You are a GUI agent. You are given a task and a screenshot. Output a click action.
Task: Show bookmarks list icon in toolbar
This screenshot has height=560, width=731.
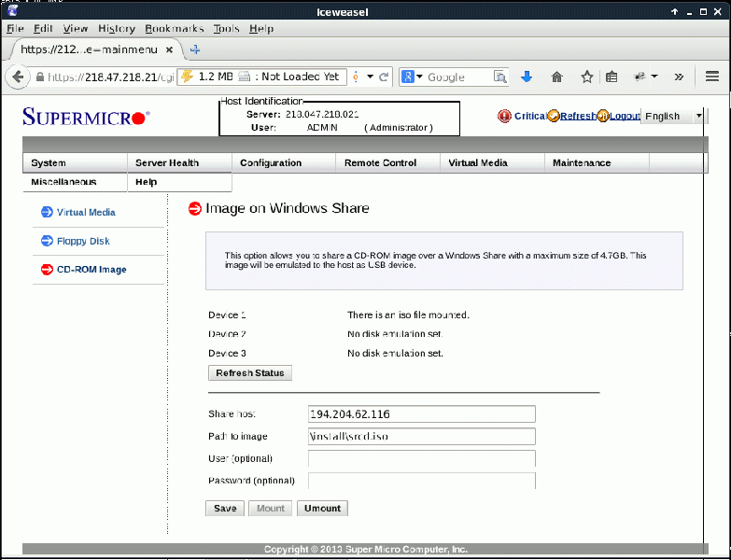(612, 77)
